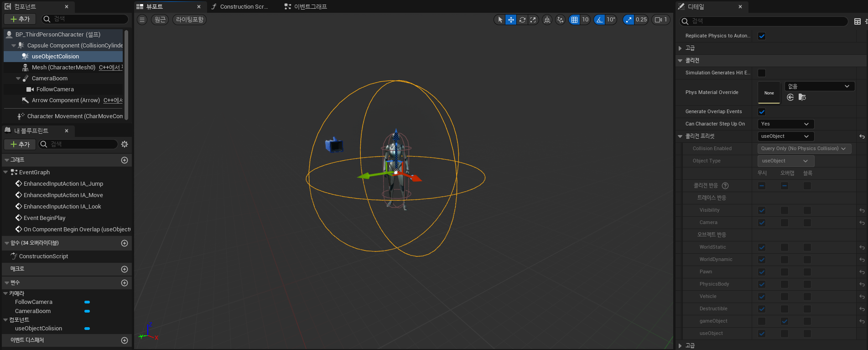Open scale snap value 0.25
Screen dimensions: 868x350
[x=641, y=20]
